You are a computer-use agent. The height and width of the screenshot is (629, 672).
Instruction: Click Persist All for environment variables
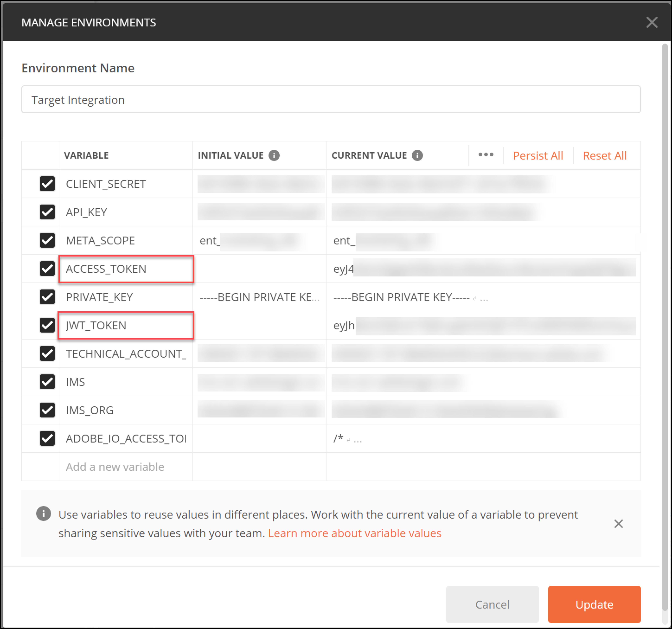coord(538,155)
